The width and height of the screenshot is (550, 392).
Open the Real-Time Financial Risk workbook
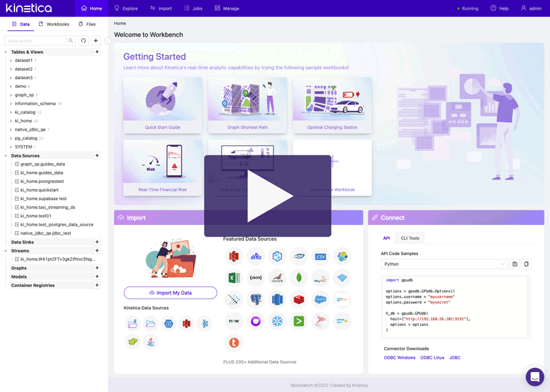pos(163,168)
